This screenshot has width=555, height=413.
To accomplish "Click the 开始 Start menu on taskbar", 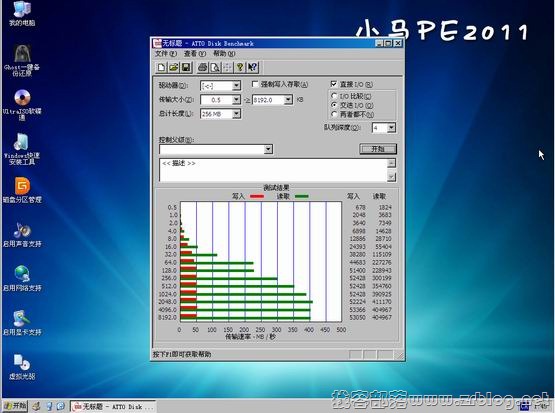I will coord(15,406).
